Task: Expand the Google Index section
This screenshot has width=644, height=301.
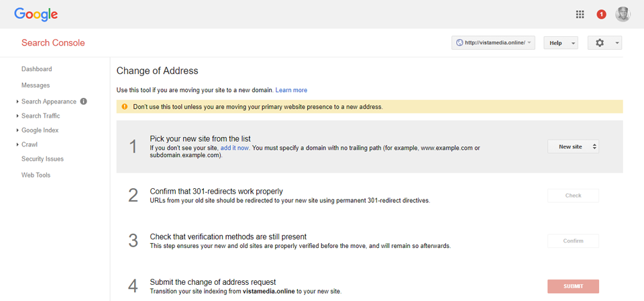Action: pyautogui.click(x=40, y=130)
